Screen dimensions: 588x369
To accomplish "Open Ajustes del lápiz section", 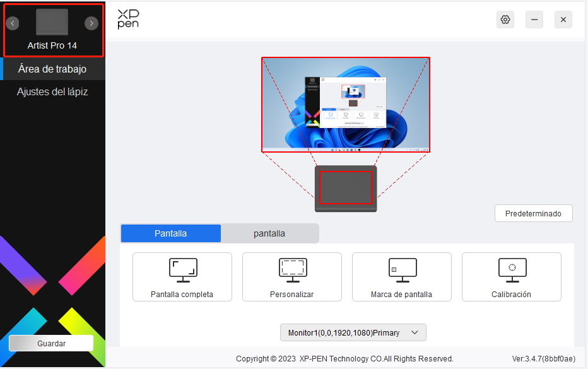I will 52,92.
